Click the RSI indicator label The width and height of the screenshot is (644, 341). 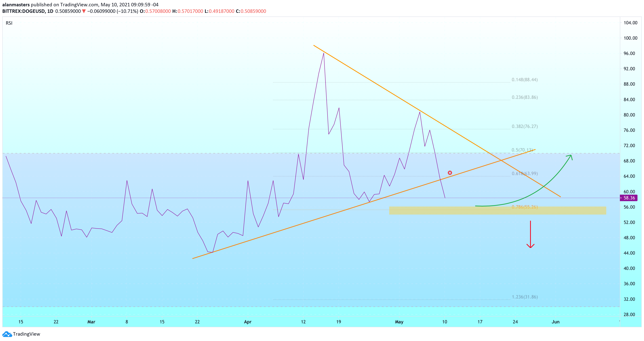pos(9,23)
